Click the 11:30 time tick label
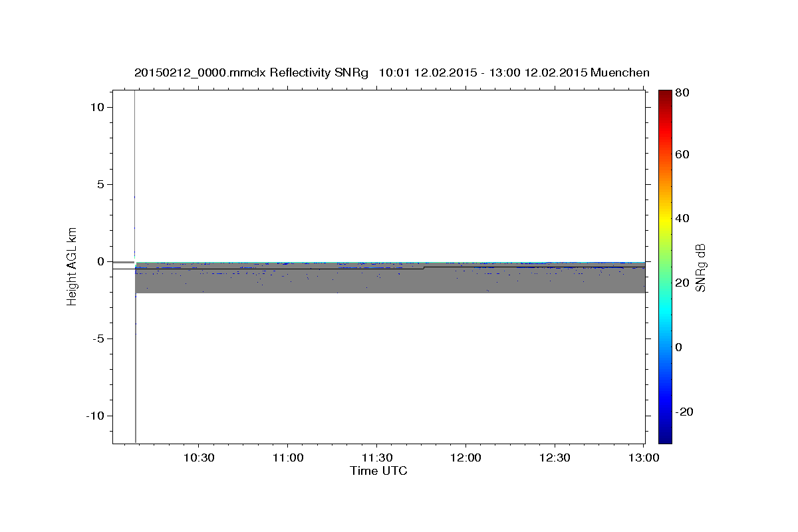Image resolution: width=798 pixels, height=532 pixels. (376, 458)
